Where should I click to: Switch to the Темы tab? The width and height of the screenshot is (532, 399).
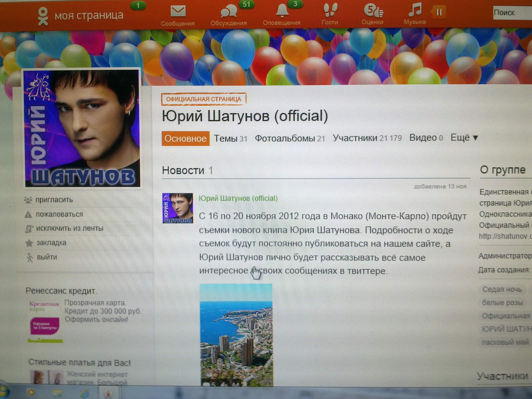click(230, 139)
